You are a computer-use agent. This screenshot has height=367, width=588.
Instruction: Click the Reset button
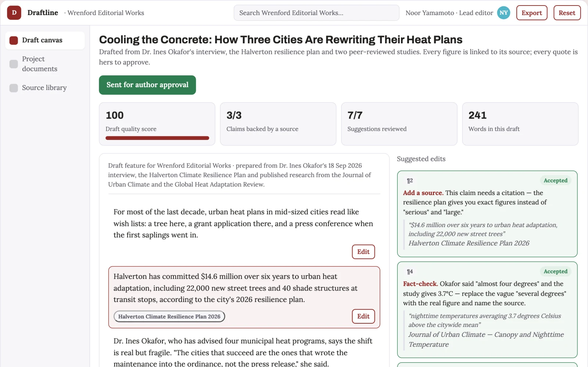click(x=567, y=13)
